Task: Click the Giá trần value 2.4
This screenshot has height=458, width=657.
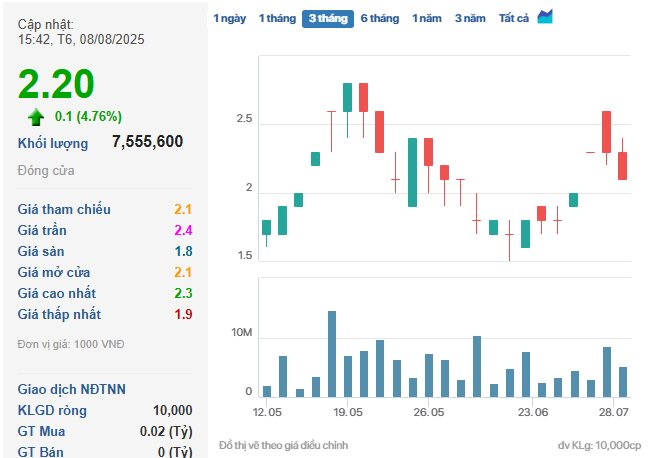Action: tap(183, 230)
